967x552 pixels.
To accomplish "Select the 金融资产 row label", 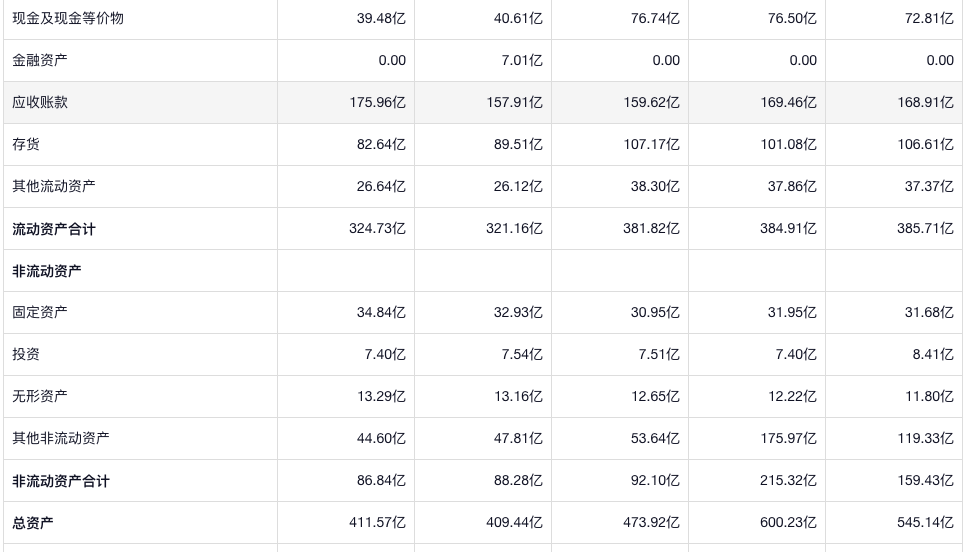I will tap(40, 60).
